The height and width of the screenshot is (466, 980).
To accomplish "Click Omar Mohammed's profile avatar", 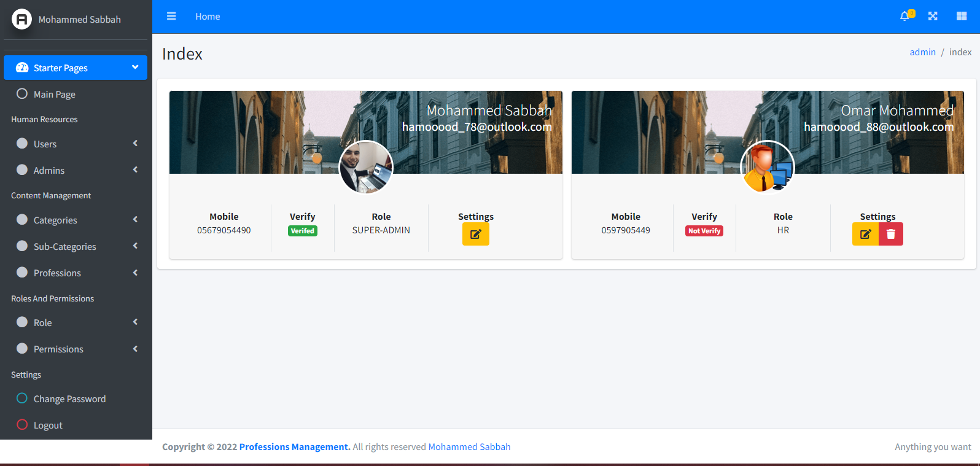I will pos(767,168).
